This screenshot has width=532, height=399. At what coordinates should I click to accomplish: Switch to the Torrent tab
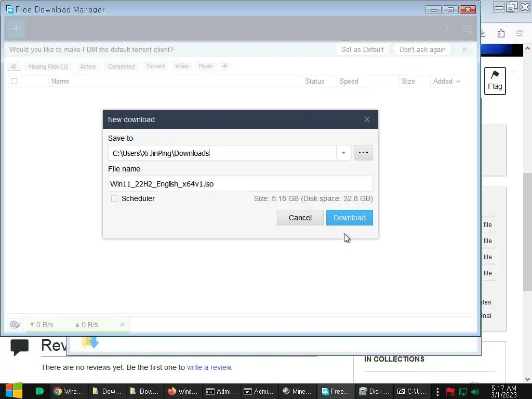pyautogui.click(x=155, y=66)
